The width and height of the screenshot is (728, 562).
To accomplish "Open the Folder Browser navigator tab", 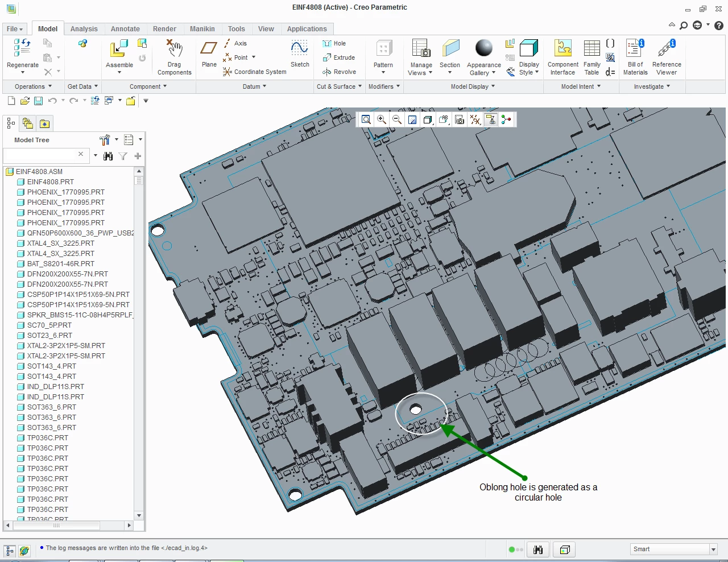I will 27,123.
